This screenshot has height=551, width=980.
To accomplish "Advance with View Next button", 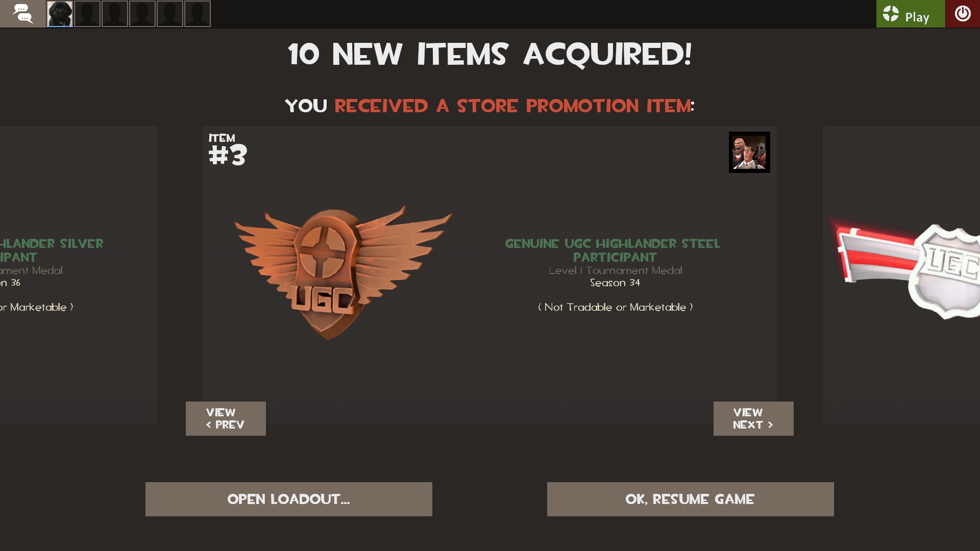I will coord(753,418).
